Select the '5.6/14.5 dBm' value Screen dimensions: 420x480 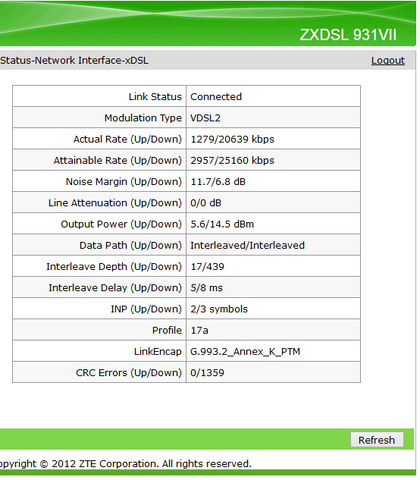point(222,224)
